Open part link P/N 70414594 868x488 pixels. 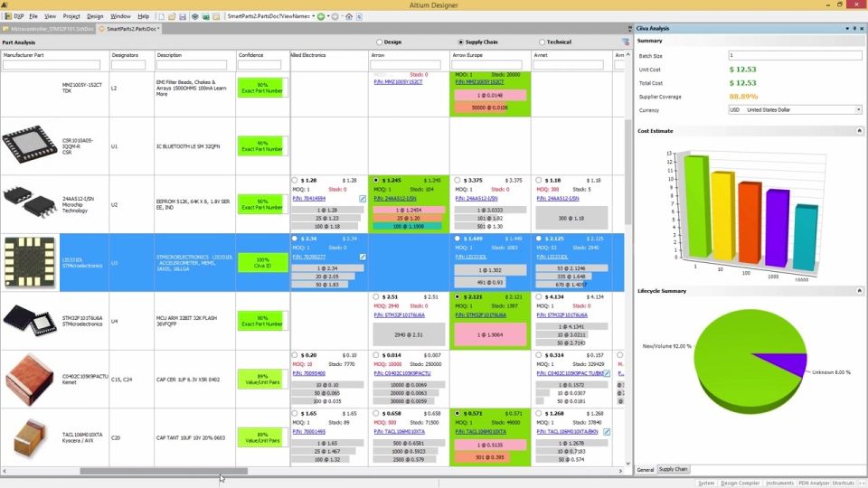click(309, 199)
